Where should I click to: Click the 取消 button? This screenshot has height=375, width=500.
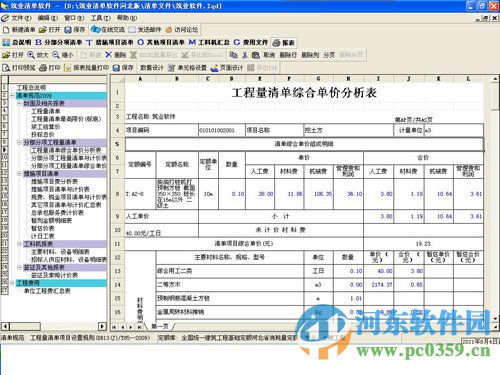(x=269, y=55)
